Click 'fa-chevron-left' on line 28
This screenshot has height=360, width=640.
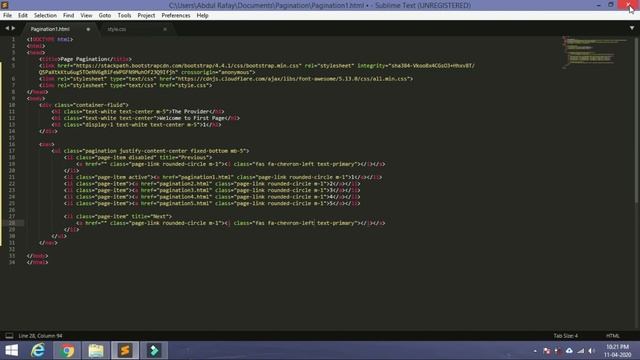pos(291,223)
